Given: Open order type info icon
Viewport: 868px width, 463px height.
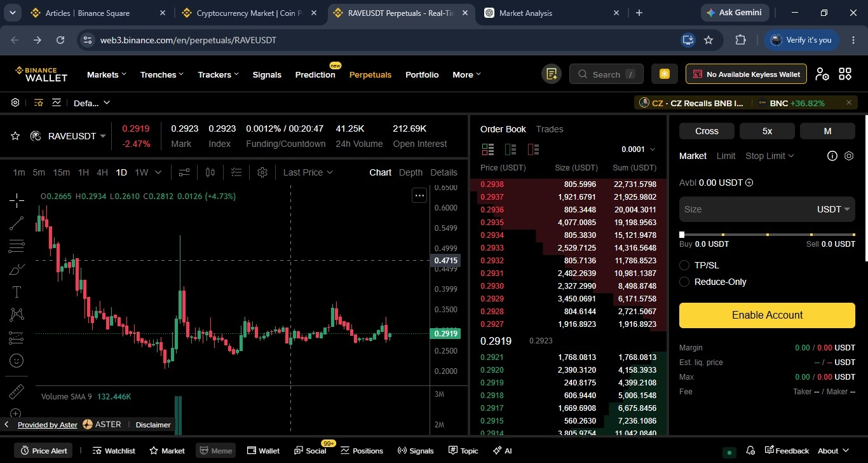Looking at the screenshot, I should [x=832, y=156].
